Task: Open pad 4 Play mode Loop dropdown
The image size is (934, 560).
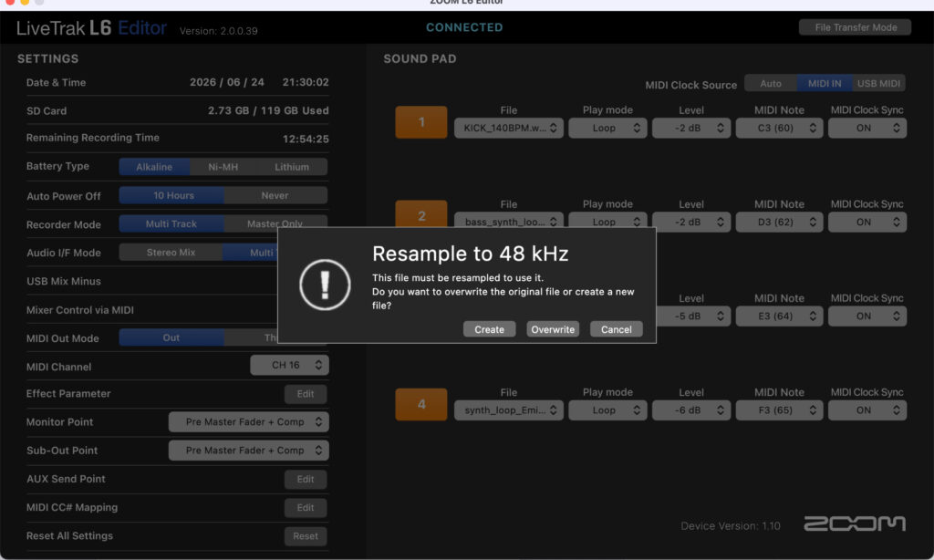Action: tap(607, 410)
